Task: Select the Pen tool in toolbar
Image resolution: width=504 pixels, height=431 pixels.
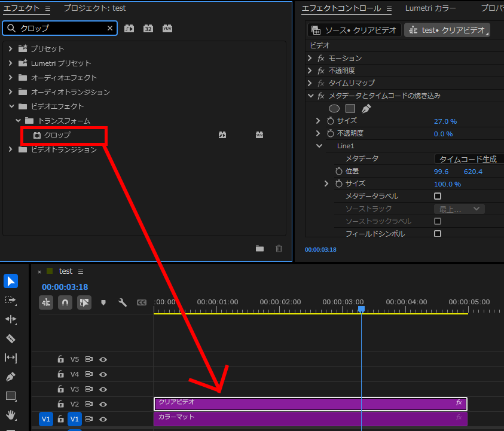Action: [x=11, y=377]
